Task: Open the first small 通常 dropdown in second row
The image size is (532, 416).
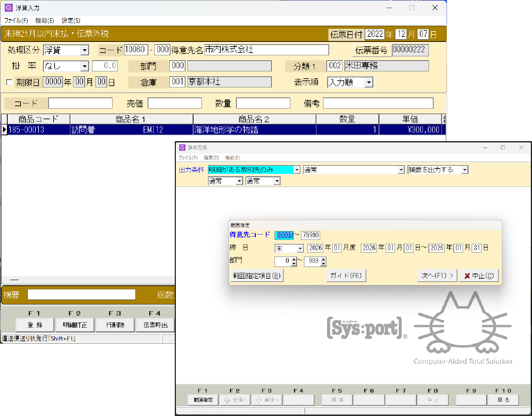Action: click(x=239, y=181)
